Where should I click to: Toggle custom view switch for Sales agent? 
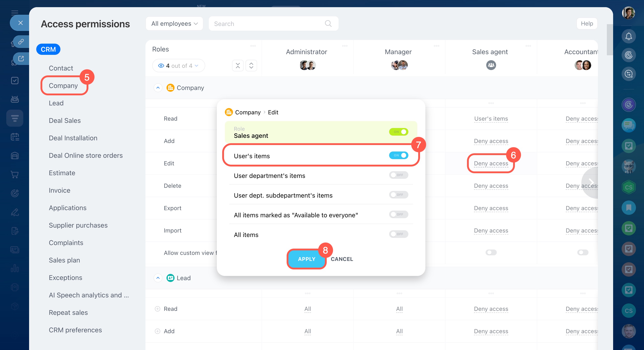tap(491, 252)
